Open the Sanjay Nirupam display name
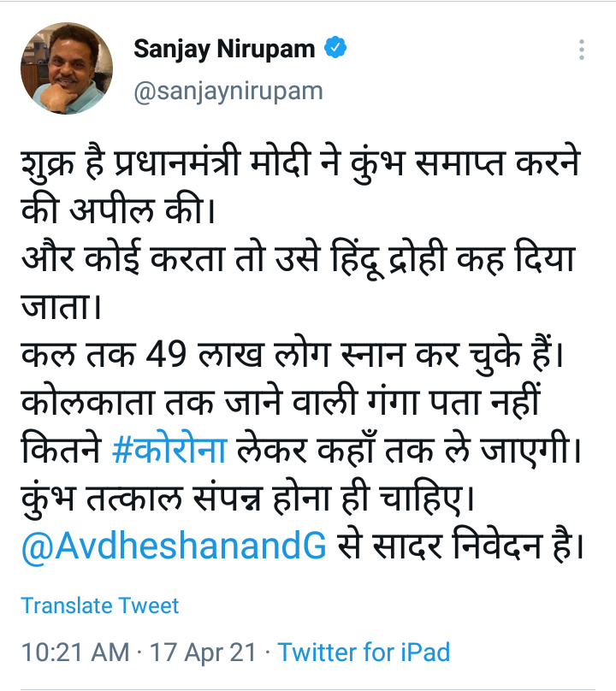This screenshot has height=691, width=616. tap(225, 50)
